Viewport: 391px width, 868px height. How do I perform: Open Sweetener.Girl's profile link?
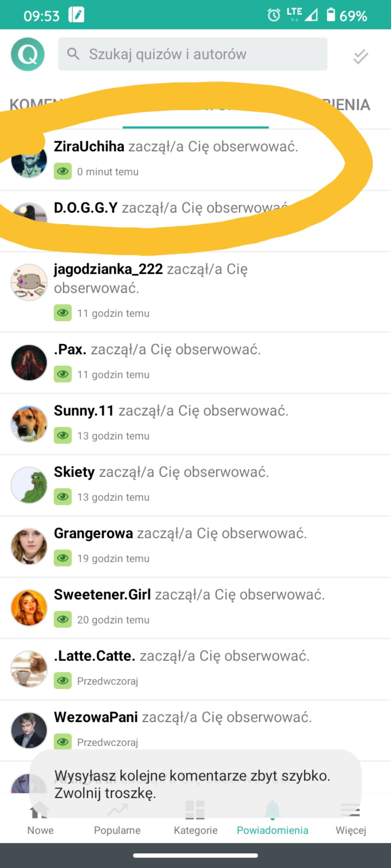click(102, 595)
